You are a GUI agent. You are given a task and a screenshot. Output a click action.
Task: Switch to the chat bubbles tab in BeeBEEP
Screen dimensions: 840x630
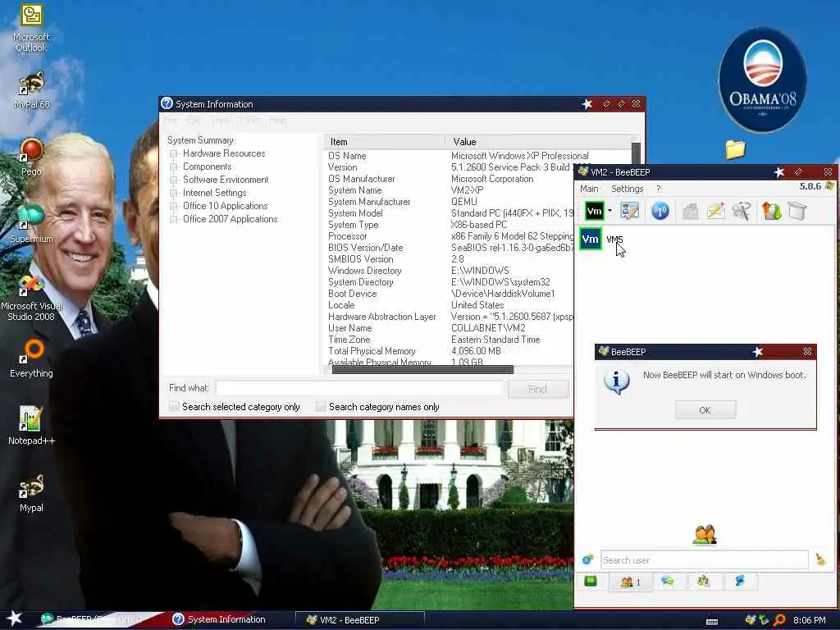(668, 582)
